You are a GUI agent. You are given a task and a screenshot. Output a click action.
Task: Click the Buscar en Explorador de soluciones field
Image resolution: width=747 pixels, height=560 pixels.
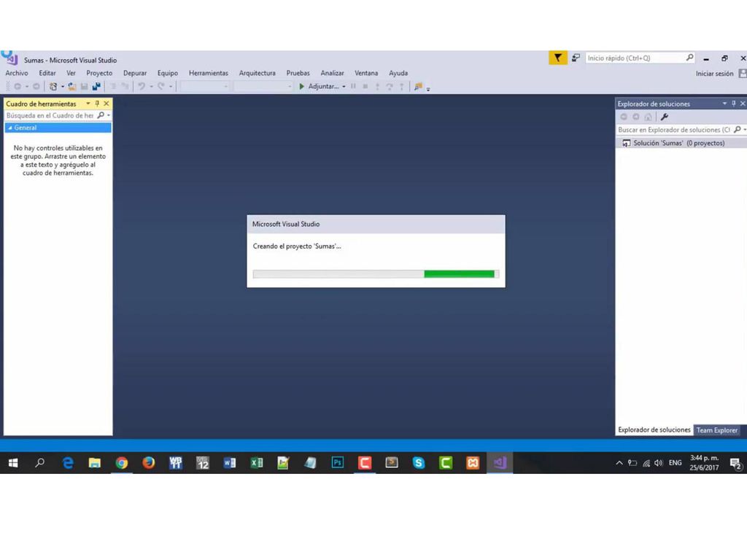point(681,130)
